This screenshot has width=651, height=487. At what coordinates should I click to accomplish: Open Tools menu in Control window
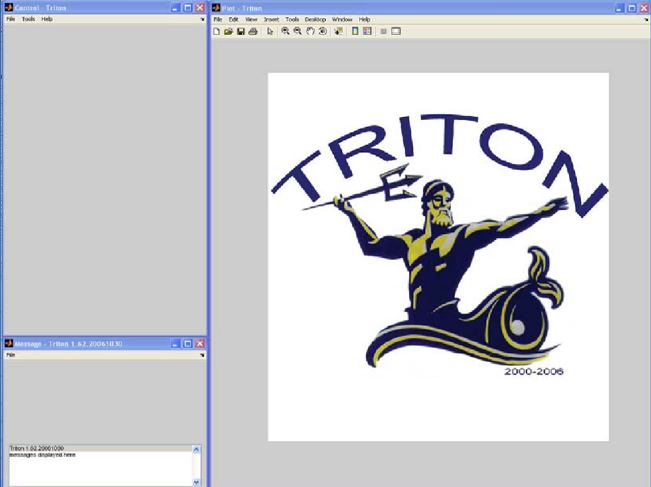click(28, 19)
